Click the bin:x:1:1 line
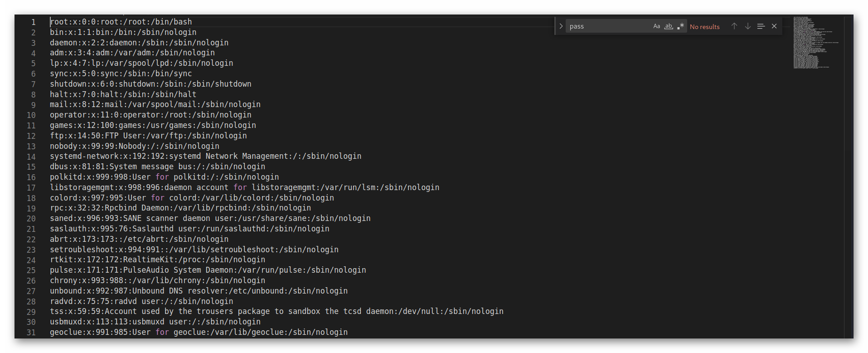 click(123, 32)
